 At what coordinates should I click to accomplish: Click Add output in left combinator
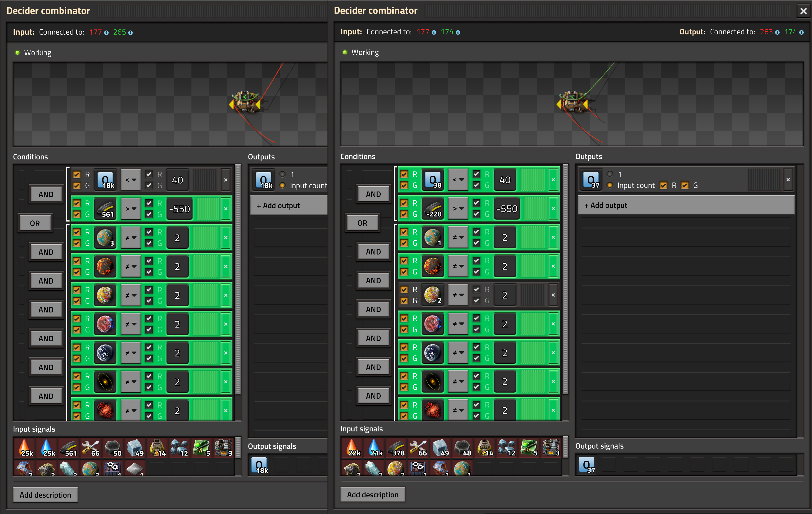click(x=289, y=205)
